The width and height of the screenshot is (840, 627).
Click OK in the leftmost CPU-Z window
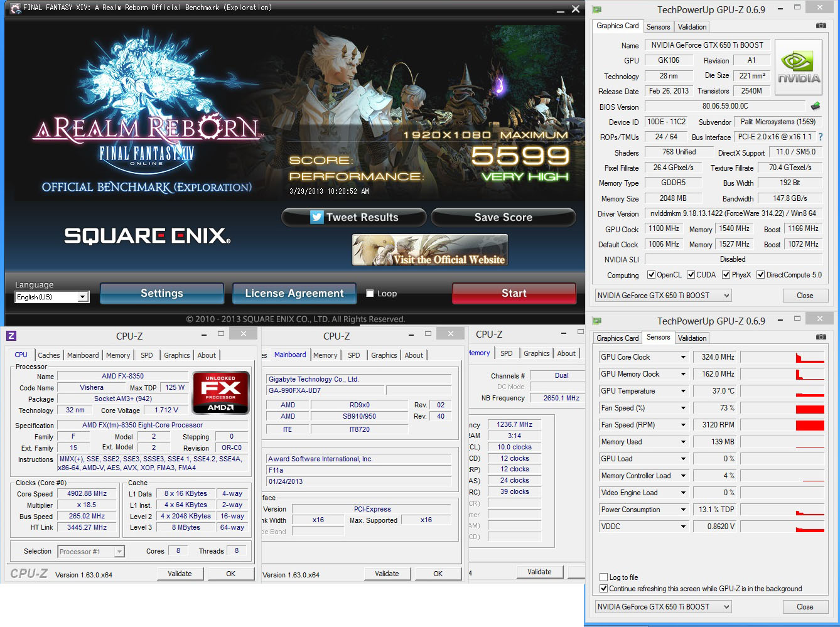tap(231, 574)
